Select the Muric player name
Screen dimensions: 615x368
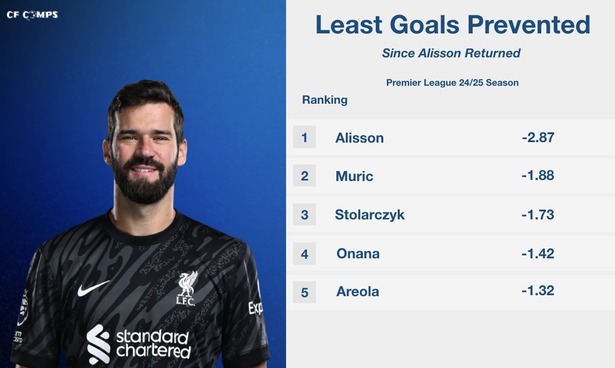(354, 176)
